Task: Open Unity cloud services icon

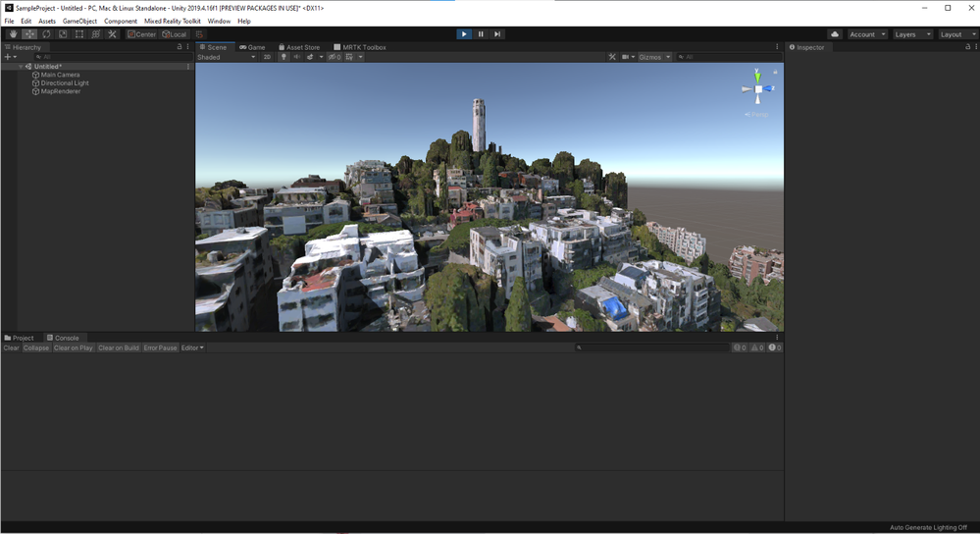Action: [835, 34]
